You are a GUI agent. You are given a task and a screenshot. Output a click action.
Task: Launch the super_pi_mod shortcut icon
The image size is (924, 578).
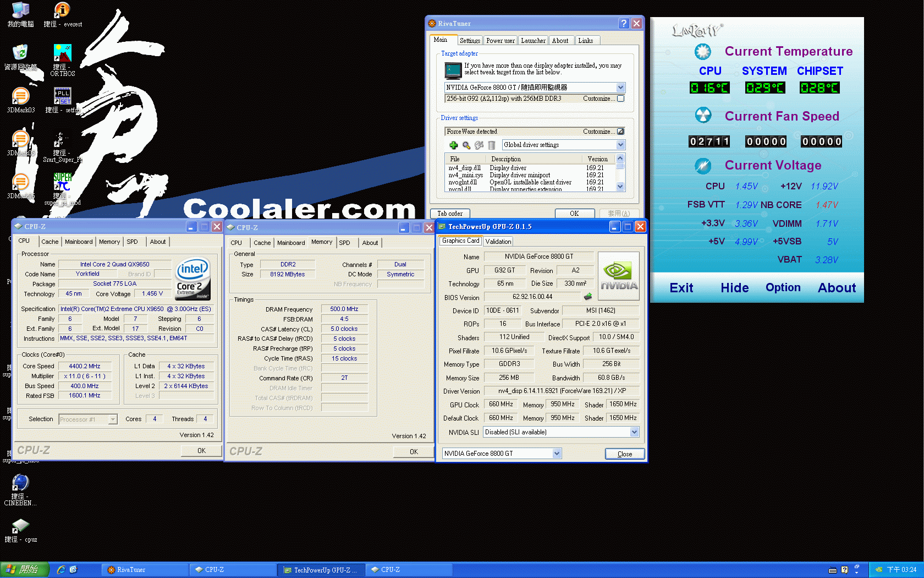click(62, 189)
